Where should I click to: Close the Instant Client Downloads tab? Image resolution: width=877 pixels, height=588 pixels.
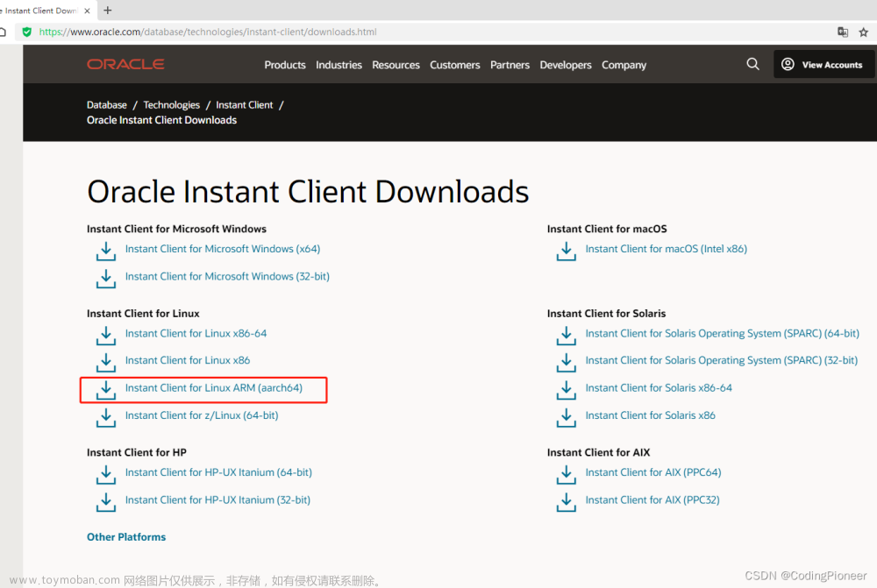87,11
